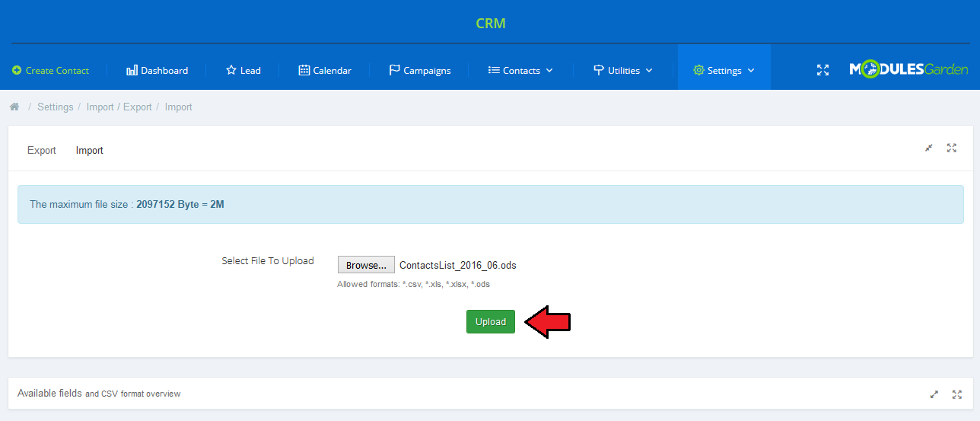
Task: Click the Create Contact plus icon
Action: point(17,70)
